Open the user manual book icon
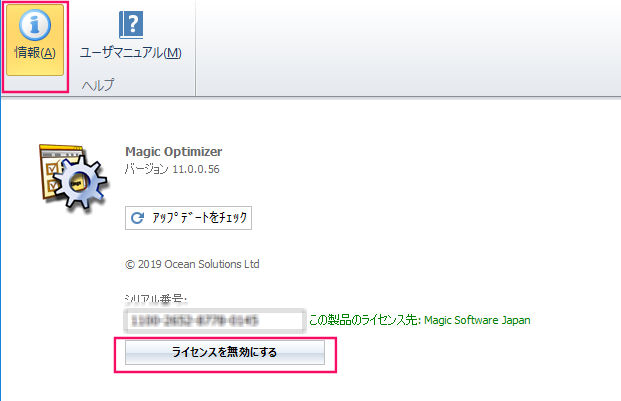The image size is (621, 401). (x=130, y=24)
